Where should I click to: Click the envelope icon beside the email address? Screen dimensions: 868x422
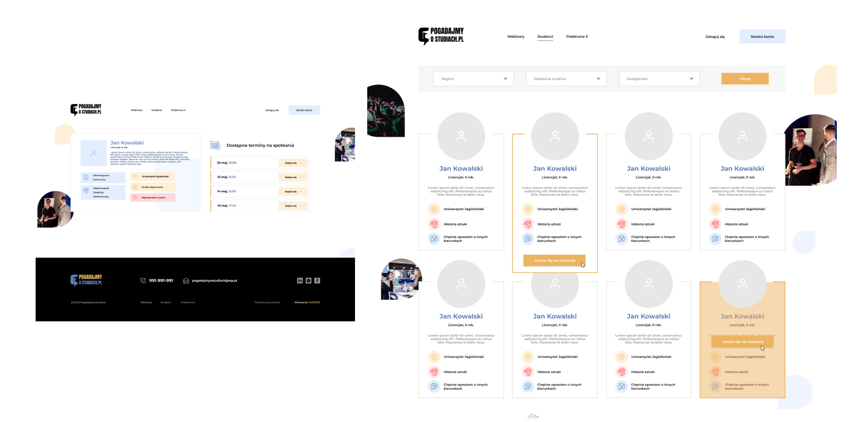(186, 281)
